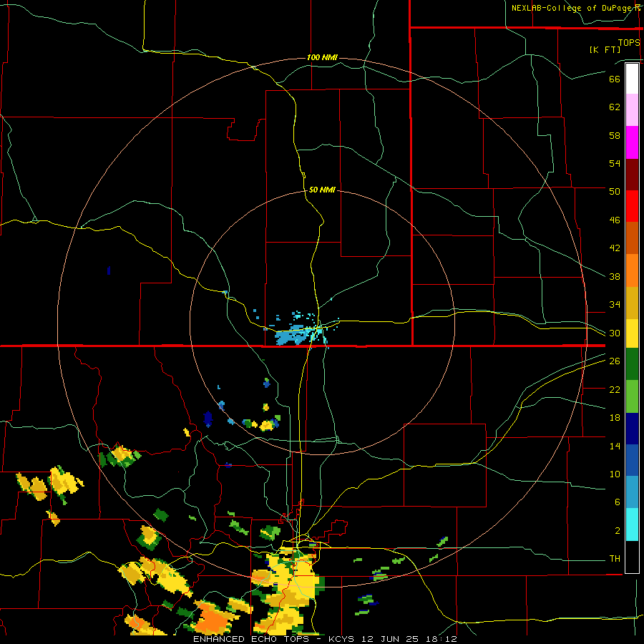Click the TH threshold label

615,558
